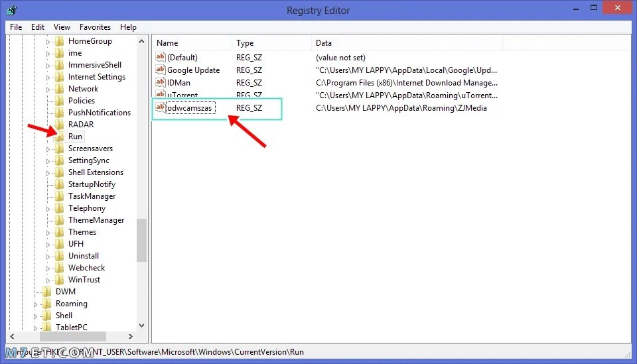This screenshot has width=637, height=364.
Task: Expand the HomeGroup tree node
Action: click(x=48, y=41)
